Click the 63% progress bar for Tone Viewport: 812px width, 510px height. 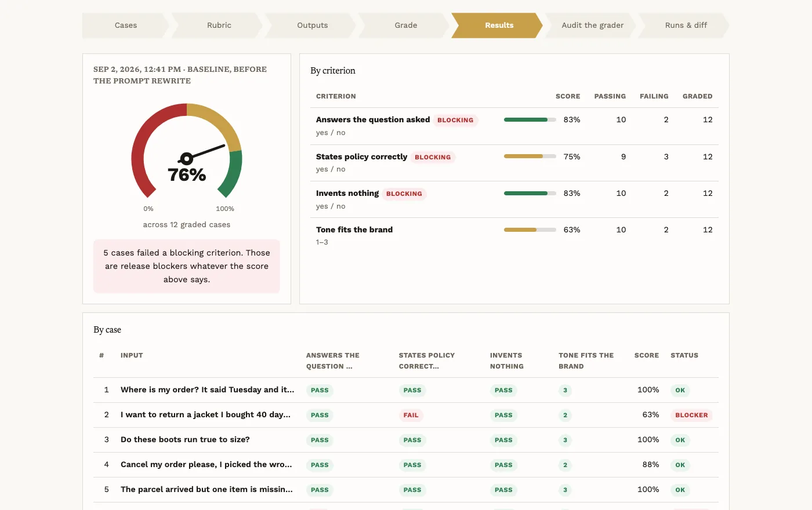tap(530, 230)
